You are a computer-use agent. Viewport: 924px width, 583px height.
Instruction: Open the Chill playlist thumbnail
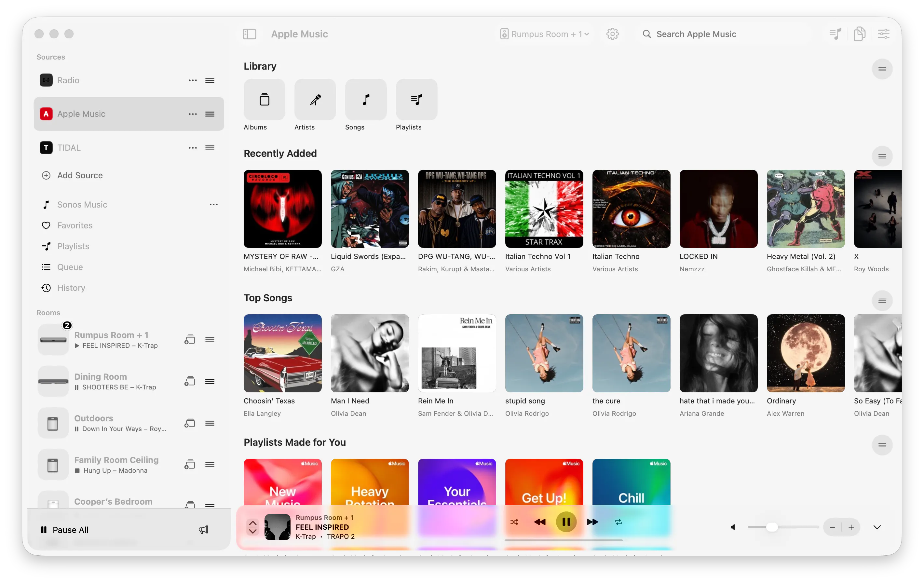click(x=631, y=482)
